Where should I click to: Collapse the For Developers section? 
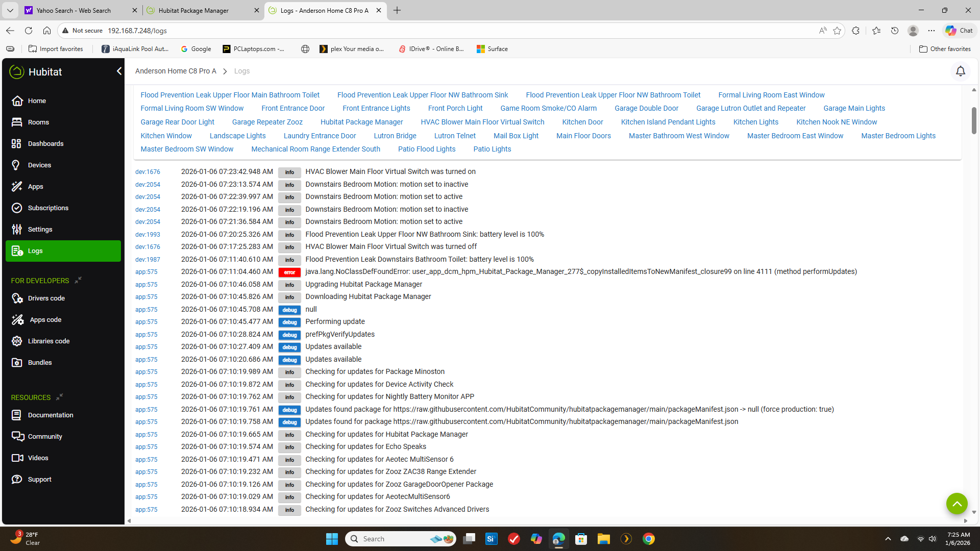coord(78,281)
